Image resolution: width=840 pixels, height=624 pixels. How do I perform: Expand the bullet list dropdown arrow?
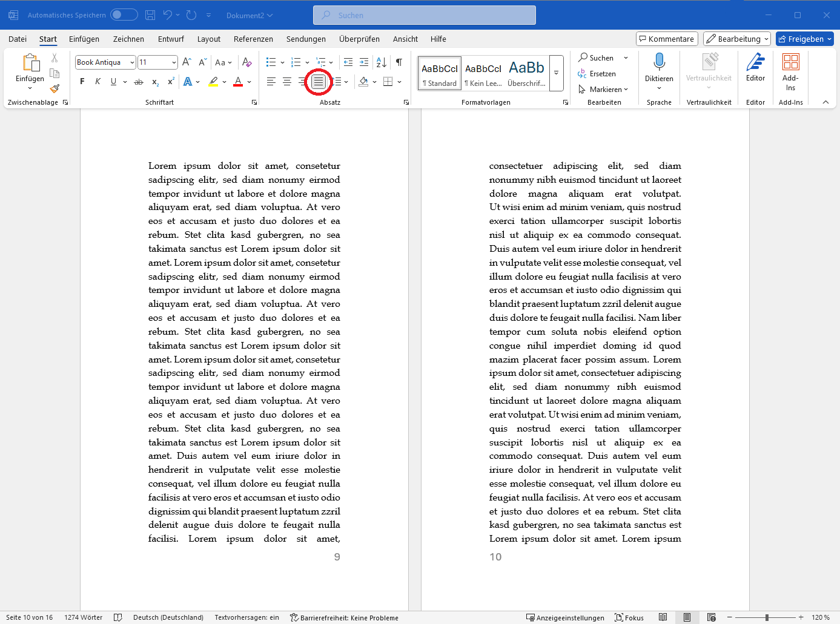pos(282,62)
